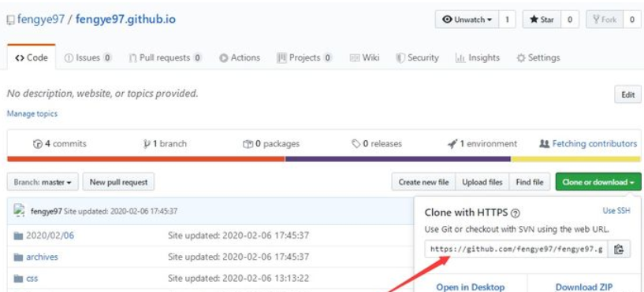644x292 pixels.
Task: Switch to the Issues tab
Action: pos(88,57)
